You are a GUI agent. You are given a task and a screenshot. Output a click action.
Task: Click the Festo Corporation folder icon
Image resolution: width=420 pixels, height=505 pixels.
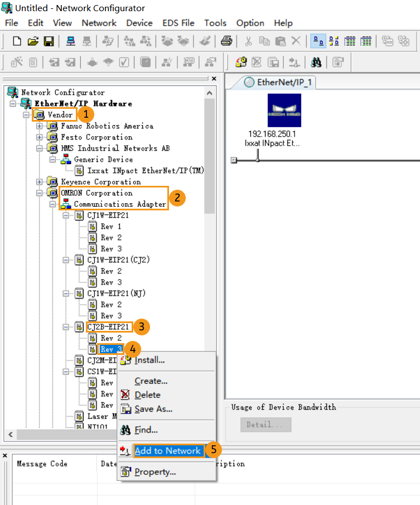[x=52, y=137]
